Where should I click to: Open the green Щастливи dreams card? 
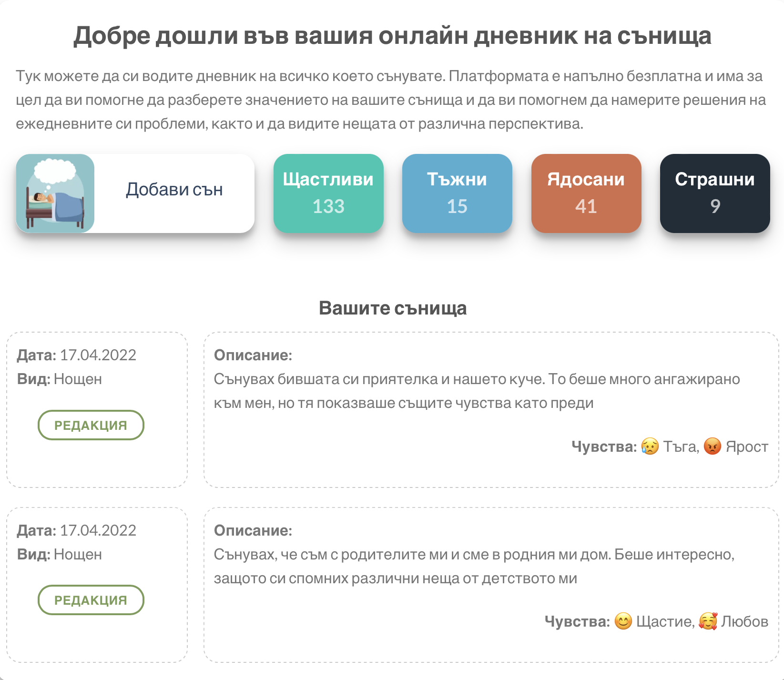click(x=328, y=193)
